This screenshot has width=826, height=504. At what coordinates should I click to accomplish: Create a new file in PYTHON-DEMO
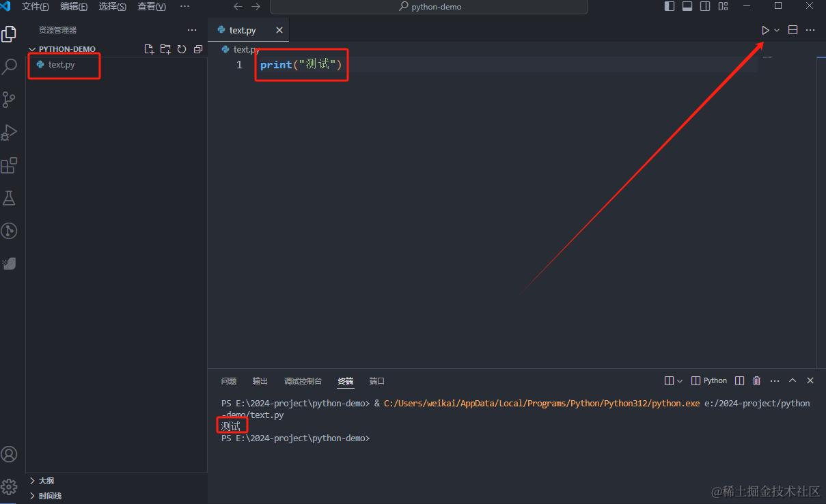point(149,49)
